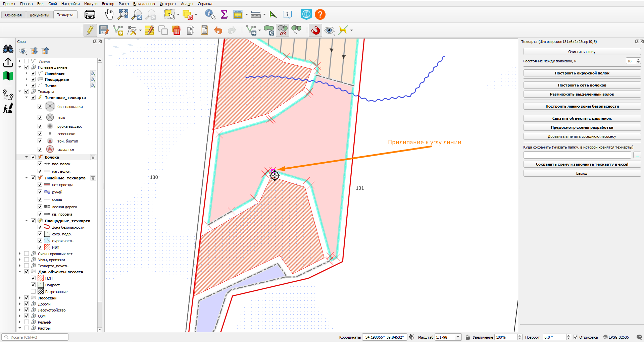Image resolution: width=644 pixels, height=342 pixels.
Task: Enable the Схемы прошлых лет layer
Action: click(27, 254)
